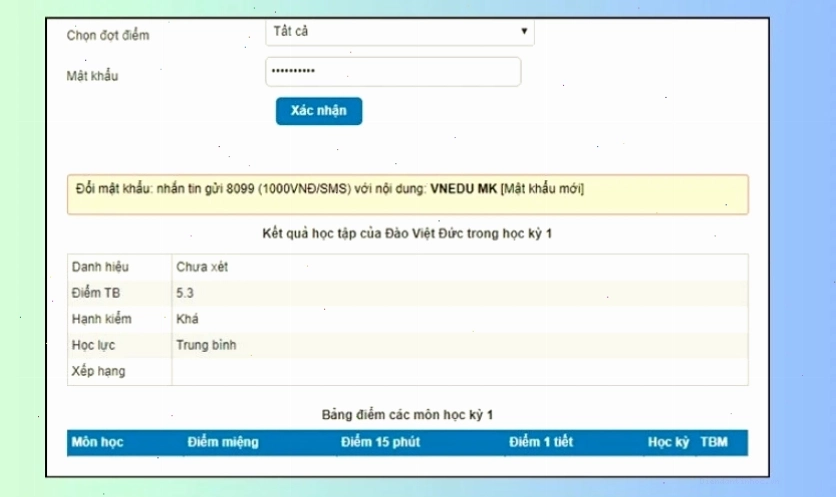Click the 'Bảng điểm các môn học kỳ 1' heading
836x498 pixels.
pyautogui.click(x=407, y=415)
